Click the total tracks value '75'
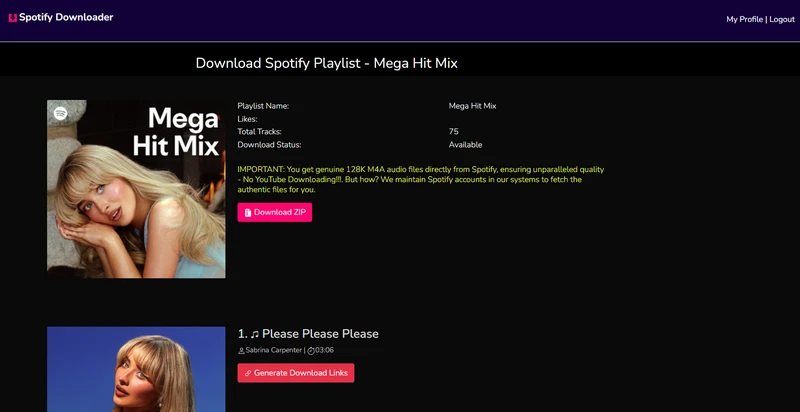 click(454, 132)
